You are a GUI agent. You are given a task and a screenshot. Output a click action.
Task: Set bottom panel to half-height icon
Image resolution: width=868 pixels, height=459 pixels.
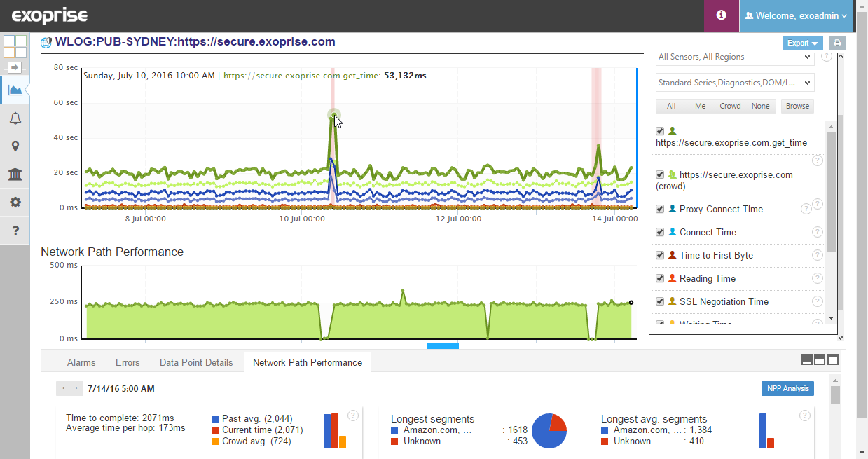click(820, 359)
